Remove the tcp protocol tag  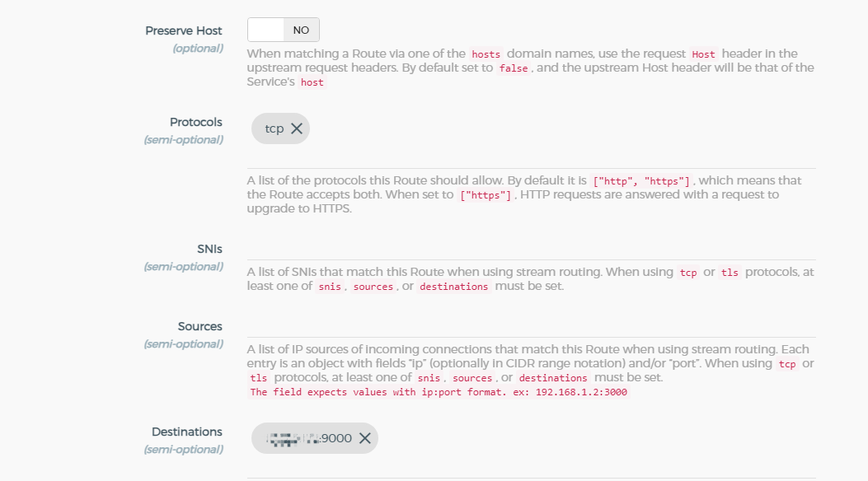(297, 128)
